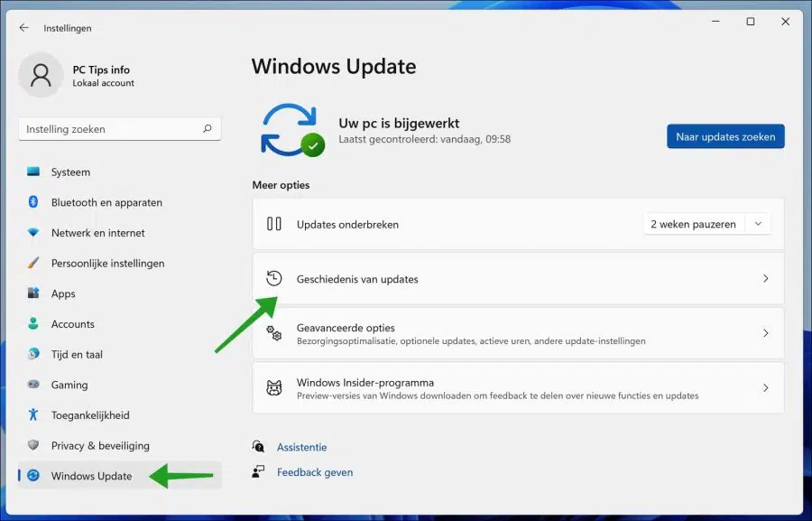Click the PC Tips info profile avatar

tap(41, 75)
